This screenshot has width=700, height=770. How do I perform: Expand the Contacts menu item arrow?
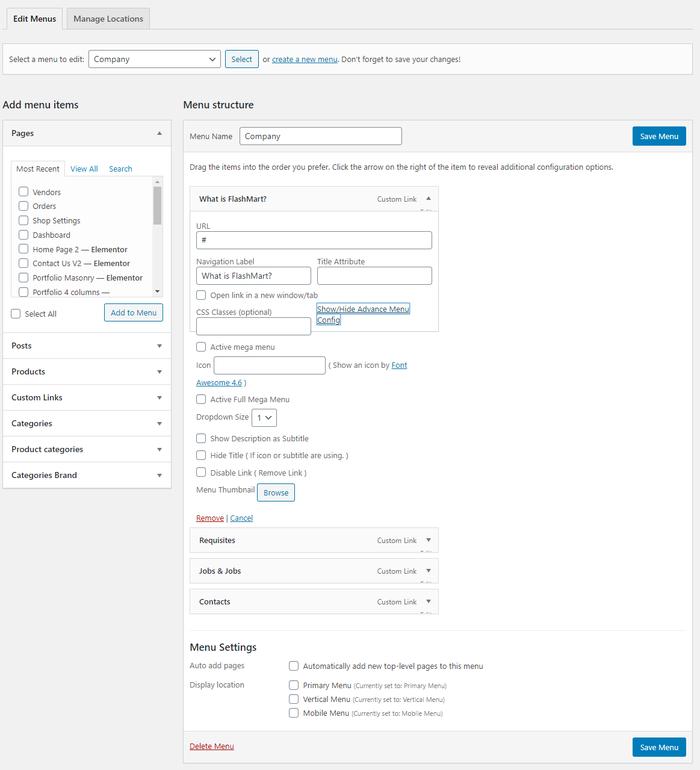(429, 601)
